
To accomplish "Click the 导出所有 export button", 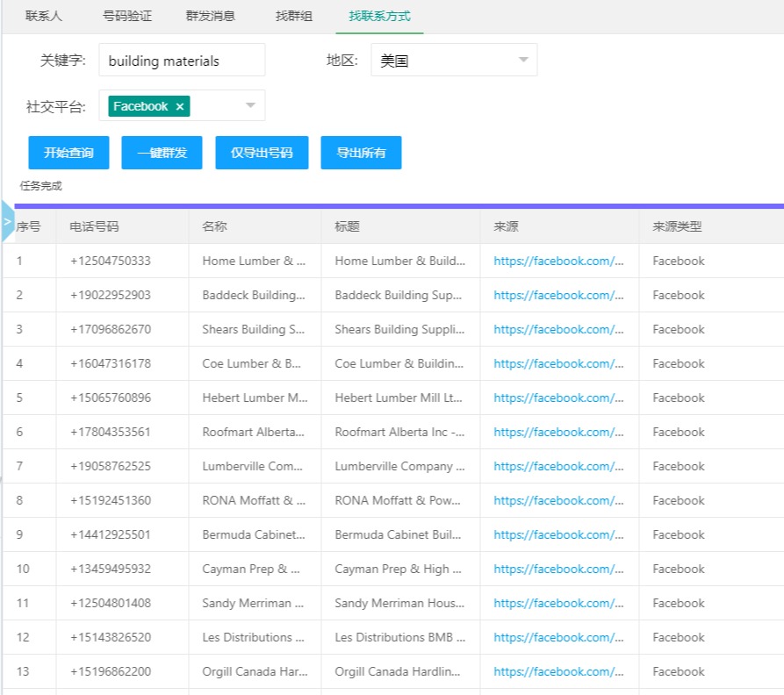I will click(361, 153).
